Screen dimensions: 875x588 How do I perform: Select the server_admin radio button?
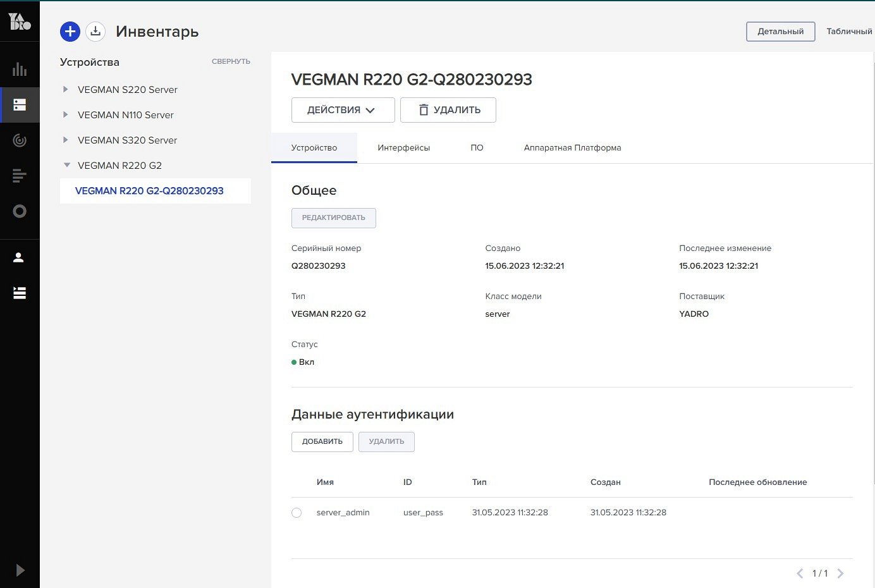click(x=297, y=513)
